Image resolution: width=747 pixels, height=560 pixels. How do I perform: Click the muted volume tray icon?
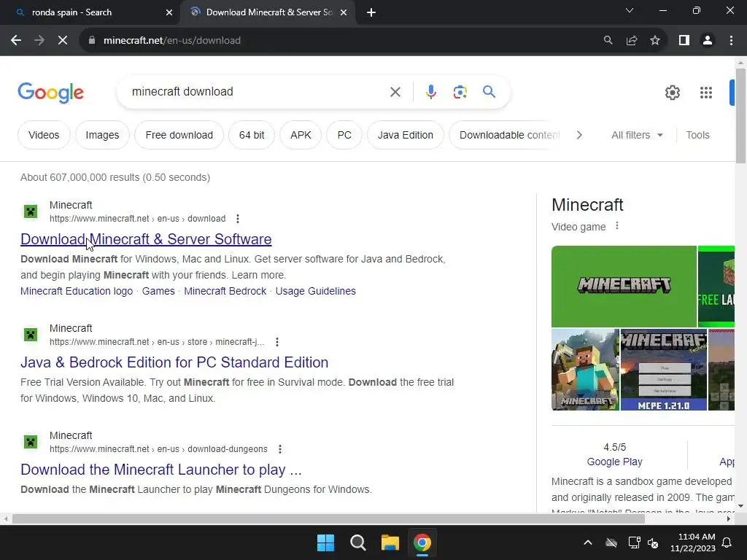tap(653, 542)
